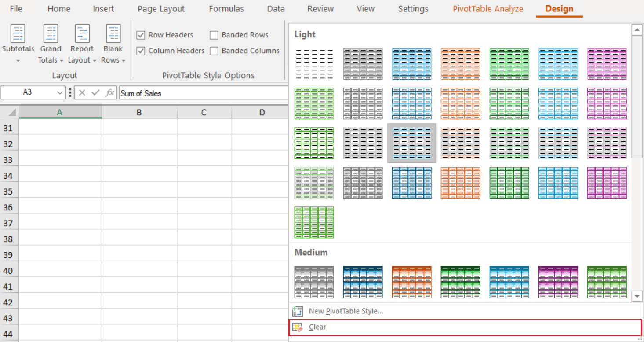Enable the Banded Rows checkbox
644x342 pixels.
tap(214, 35)
